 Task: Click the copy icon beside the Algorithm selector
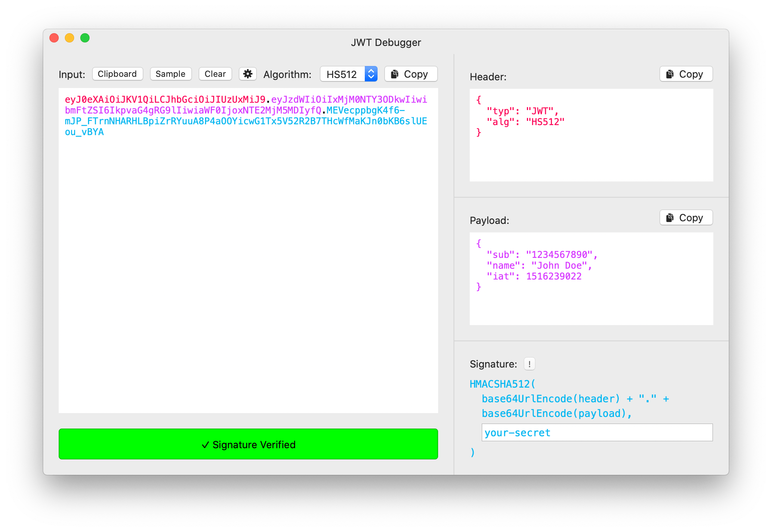[x=394, y=74]
